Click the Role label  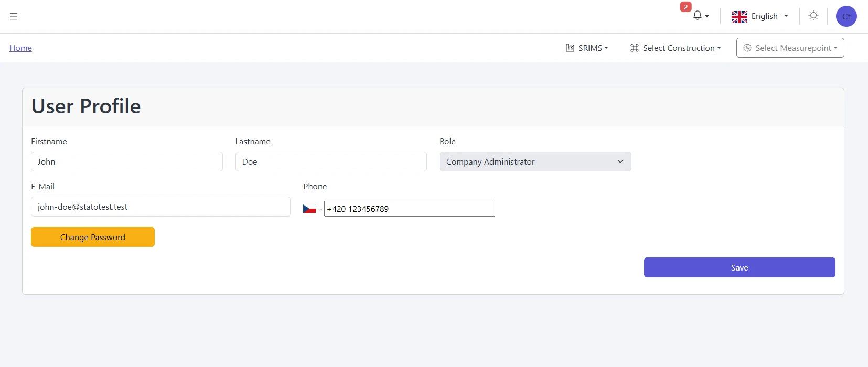coord(447,141)
